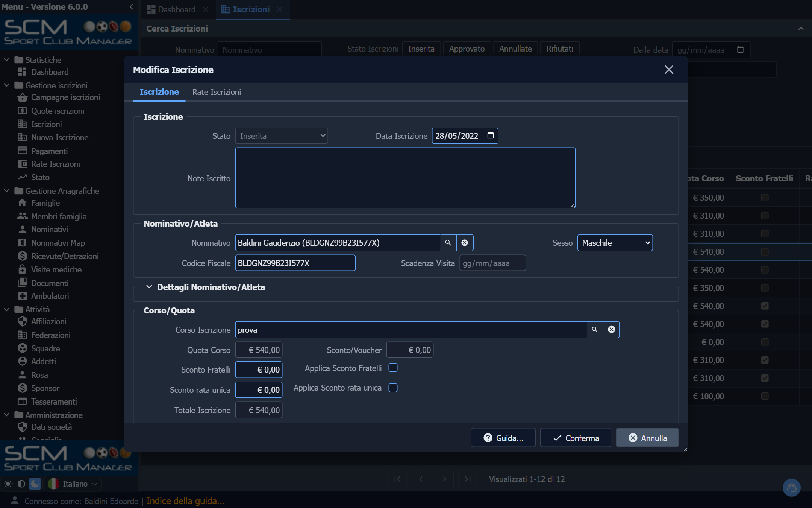Toggle Sconto Fratelli checkbox in € 100,00 row
Screen dimensions: 812x508
[765, 396]
